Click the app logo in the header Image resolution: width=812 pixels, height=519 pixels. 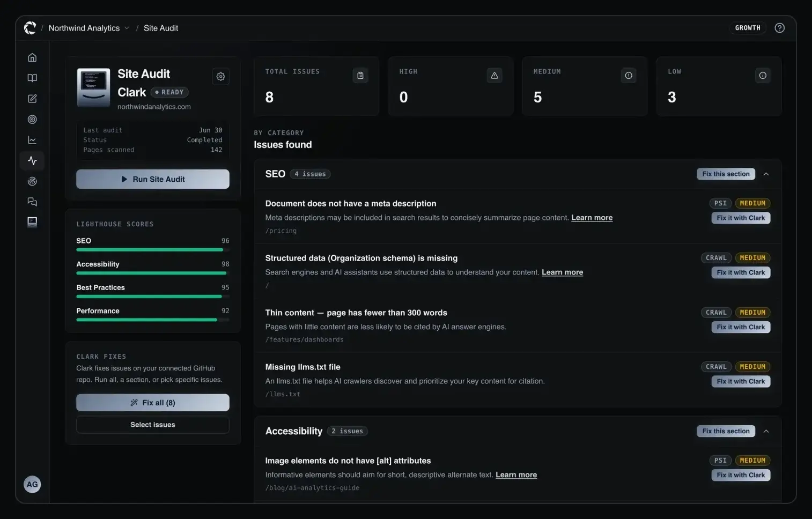[x=30, y=28]
